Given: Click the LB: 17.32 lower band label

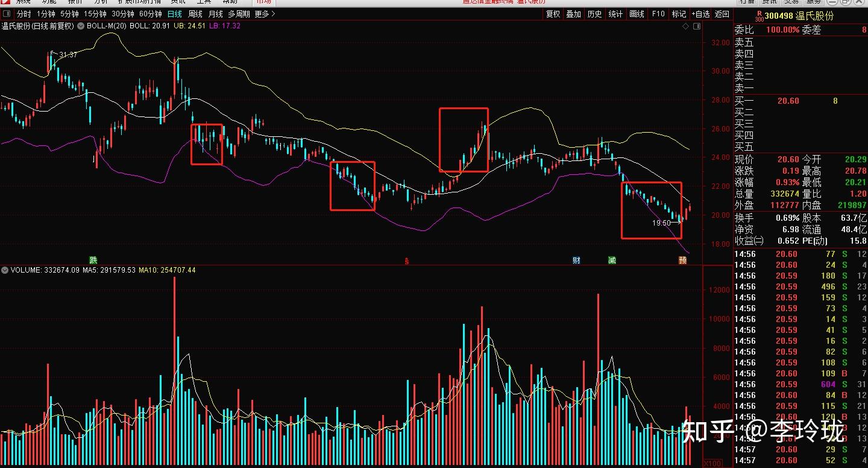Looking at the screenshot, I should coord(224,26).
